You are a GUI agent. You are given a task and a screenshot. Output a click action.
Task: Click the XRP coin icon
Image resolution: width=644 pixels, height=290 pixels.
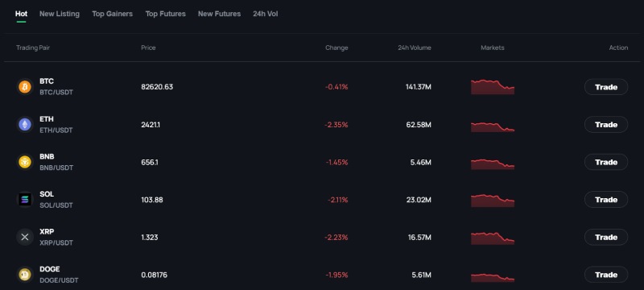click(x=25, y=238)
